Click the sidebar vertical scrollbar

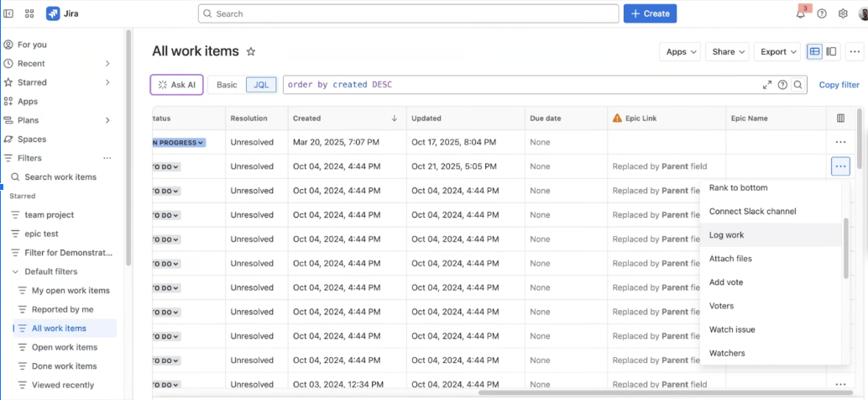point(129,148)
